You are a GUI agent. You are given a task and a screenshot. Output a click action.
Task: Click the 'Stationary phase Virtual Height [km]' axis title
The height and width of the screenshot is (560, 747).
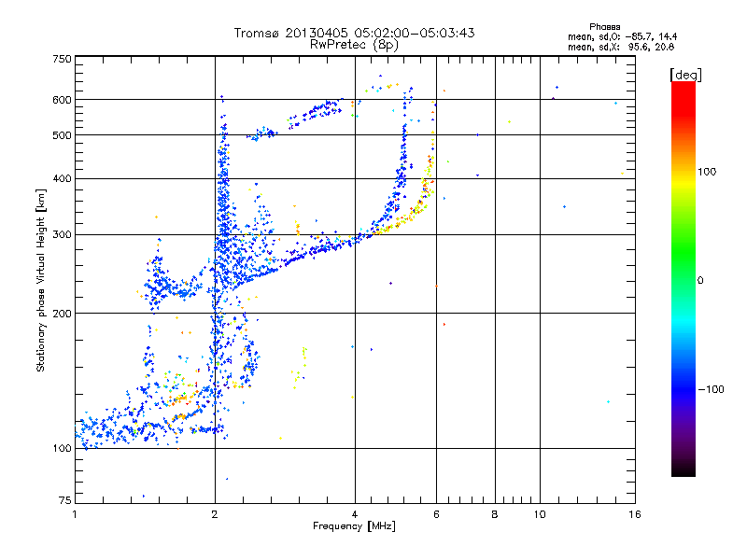point(41,281)
